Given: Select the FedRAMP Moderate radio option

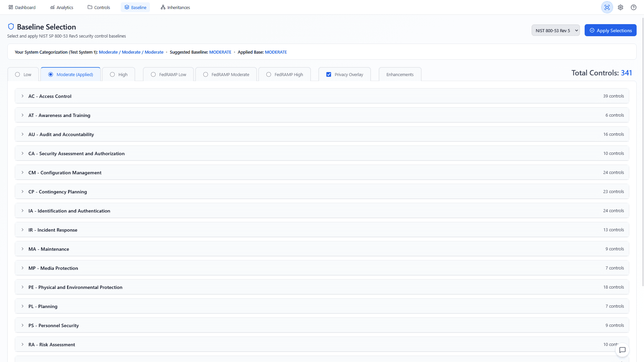Looking at the screenshot, I should click(206, 74).
